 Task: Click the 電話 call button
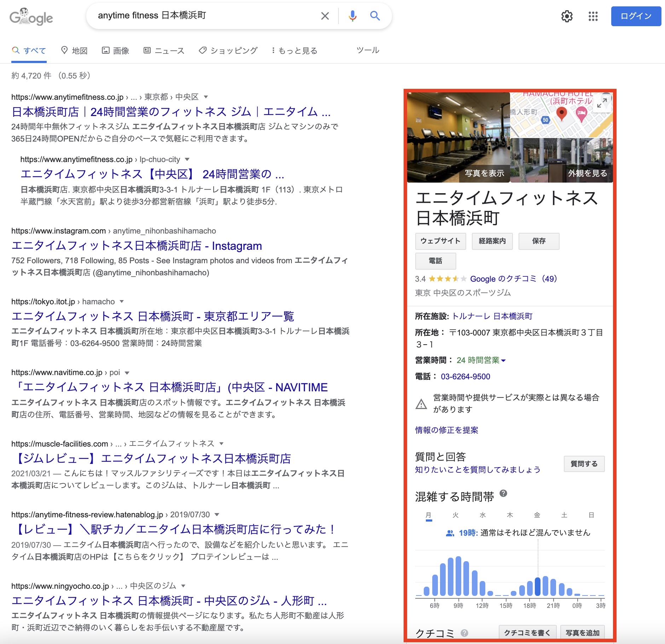[435, 261]
